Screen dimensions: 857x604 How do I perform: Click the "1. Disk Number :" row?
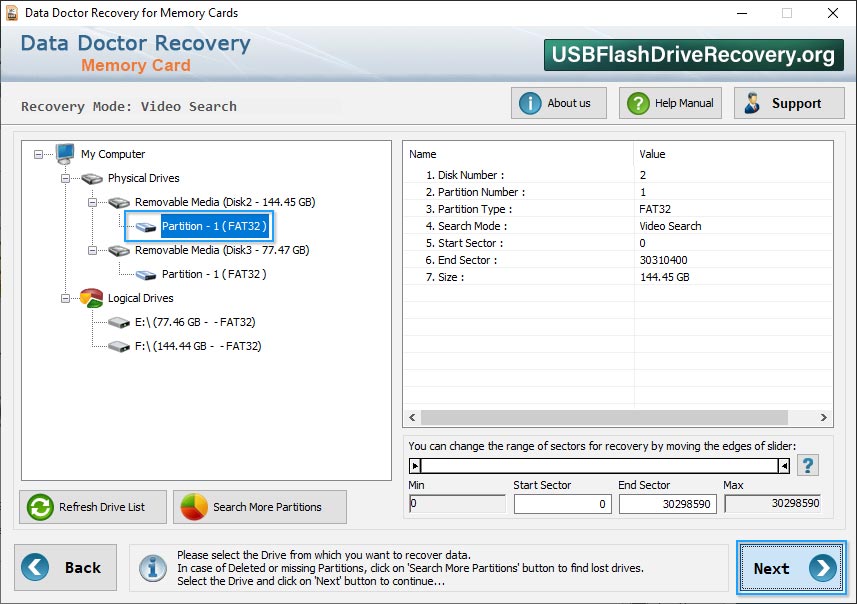coord(618,175)
